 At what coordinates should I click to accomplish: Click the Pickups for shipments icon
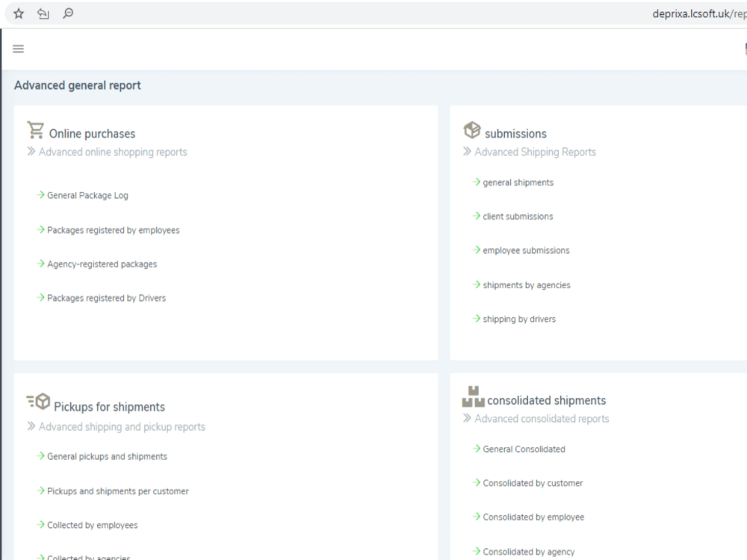(x=38, y=402)
